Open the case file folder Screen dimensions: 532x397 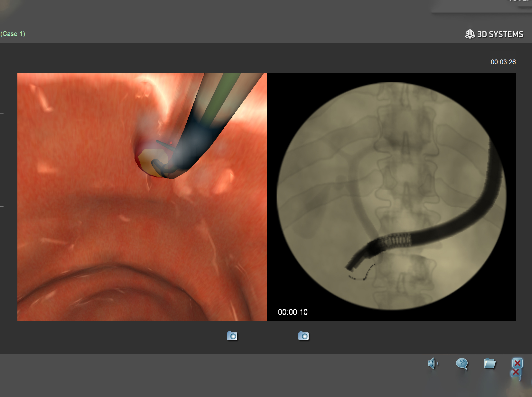coord(490,364)
